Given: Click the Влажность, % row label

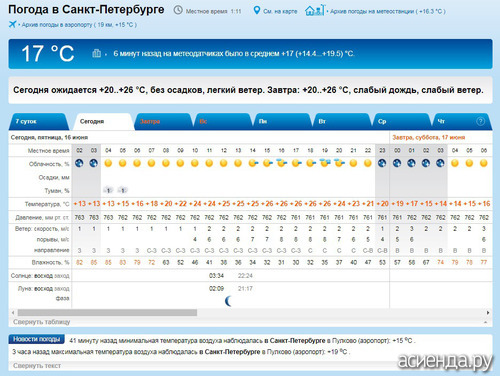Looking at the screenshot, I should coord(50,263).
